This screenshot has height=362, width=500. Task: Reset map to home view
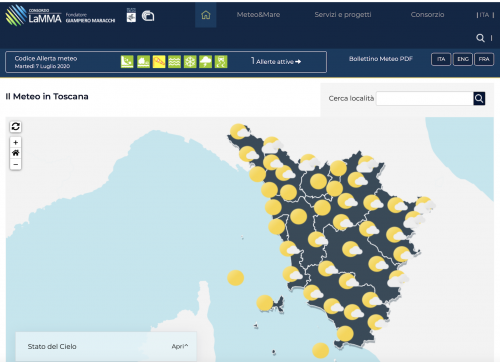click(x=15, y=153)
